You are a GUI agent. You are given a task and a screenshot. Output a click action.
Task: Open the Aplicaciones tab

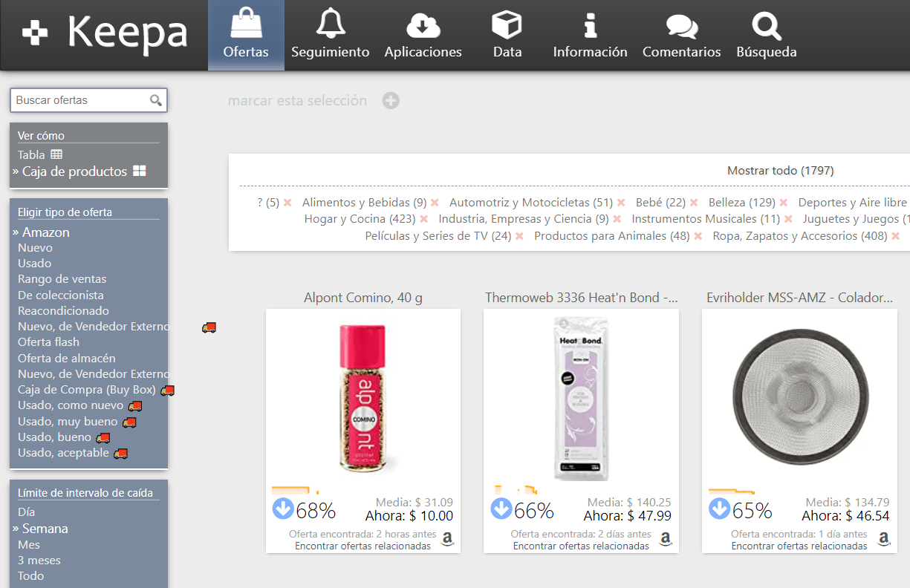click(423, 35)
